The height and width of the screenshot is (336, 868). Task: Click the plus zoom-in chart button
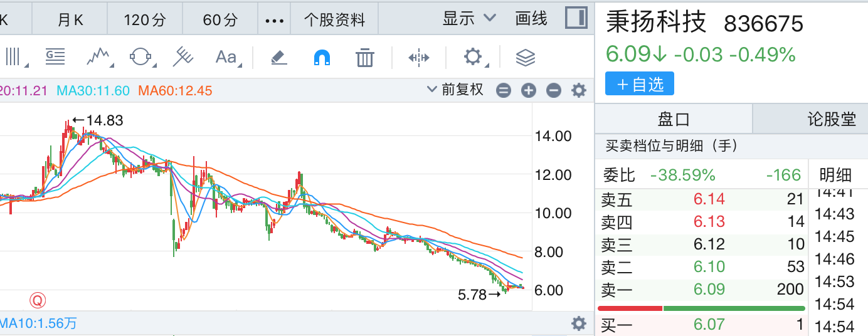pyautogui.click(x=529, y=90)
